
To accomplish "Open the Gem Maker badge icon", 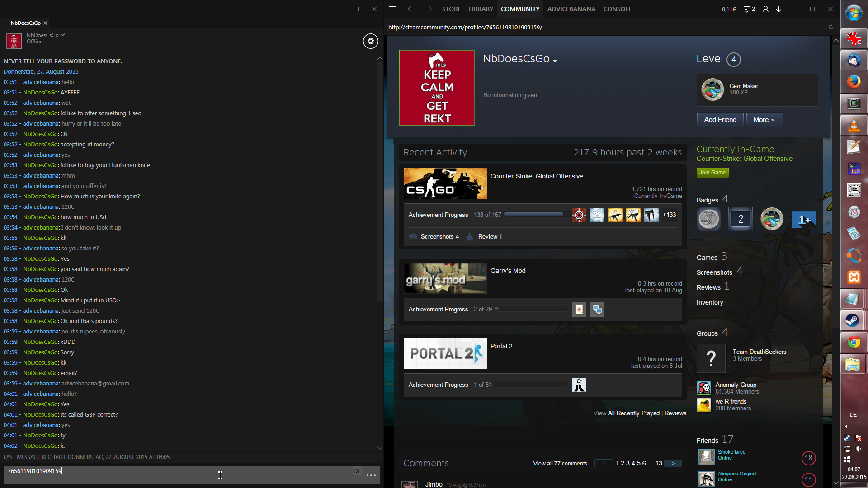I will (712, 89).
